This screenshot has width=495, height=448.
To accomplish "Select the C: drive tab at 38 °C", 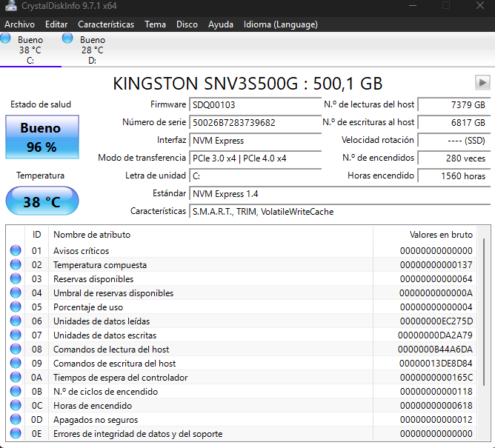I will (x=30, y=50).
